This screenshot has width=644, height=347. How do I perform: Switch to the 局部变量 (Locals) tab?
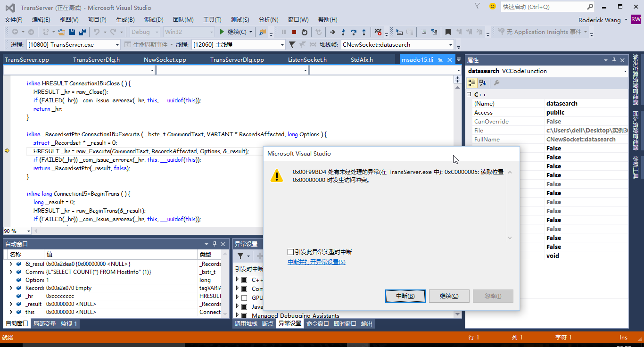coord(45,323)
